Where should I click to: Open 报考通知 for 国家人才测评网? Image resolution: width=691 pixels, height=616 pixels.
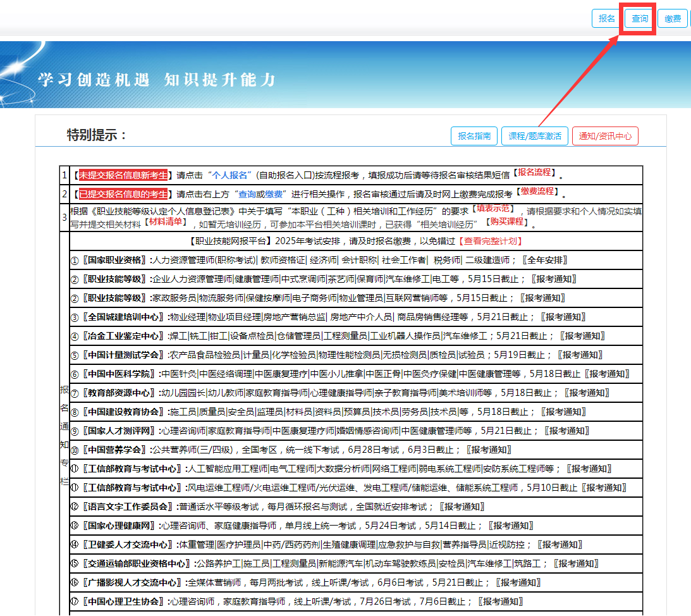[x=566, y=431]
